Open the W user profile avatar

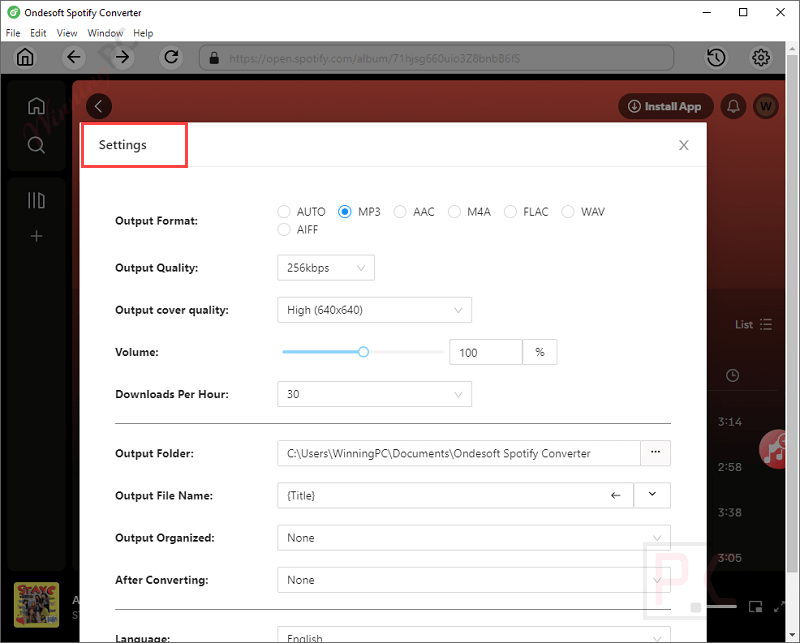[x=766, y=106]
